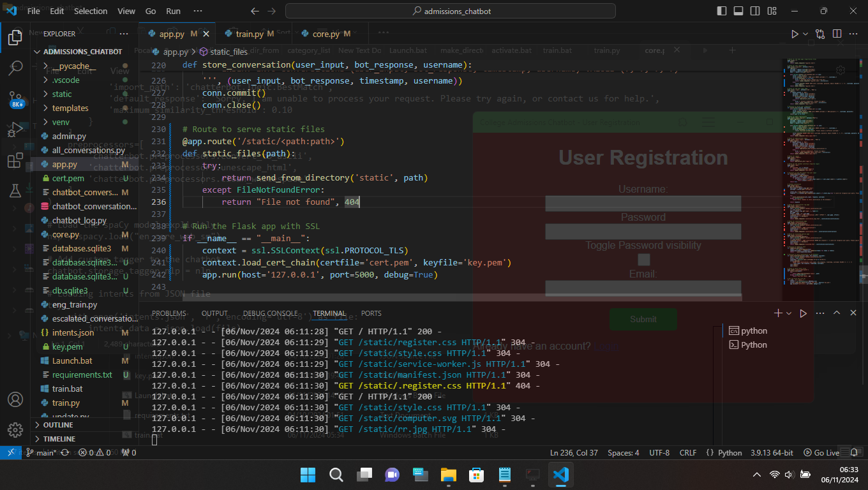The height and width of the screenshot is (490, 868).
Task: Click the play icon in the terminal panel toolbar
Action: [x=804, y=313]
